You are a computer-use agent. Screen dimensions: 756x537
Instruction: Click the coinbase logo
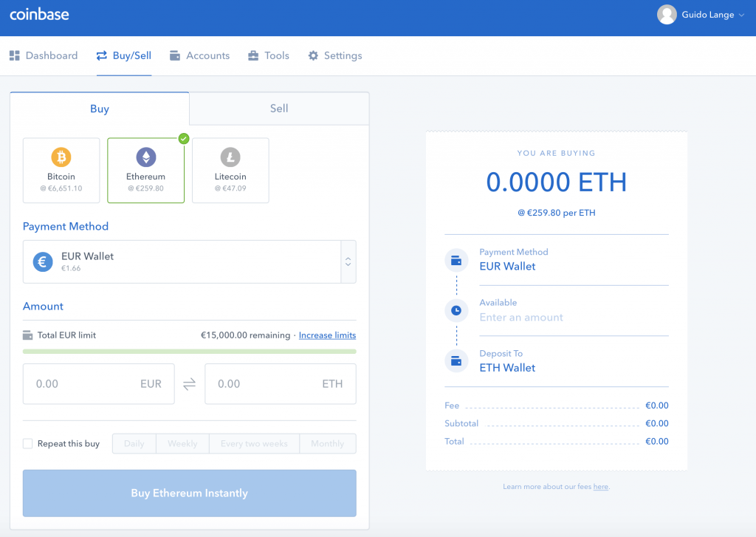(39, 15)
